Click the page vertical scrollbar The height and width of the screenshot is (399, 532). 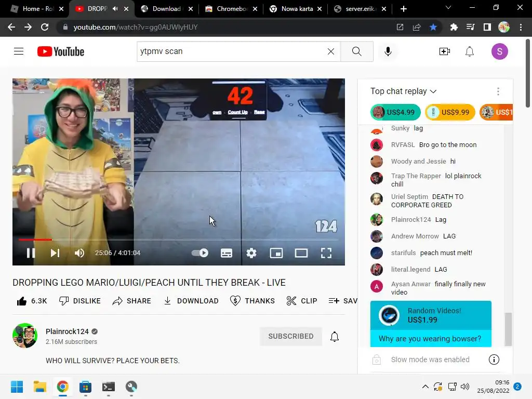(528, 73)
